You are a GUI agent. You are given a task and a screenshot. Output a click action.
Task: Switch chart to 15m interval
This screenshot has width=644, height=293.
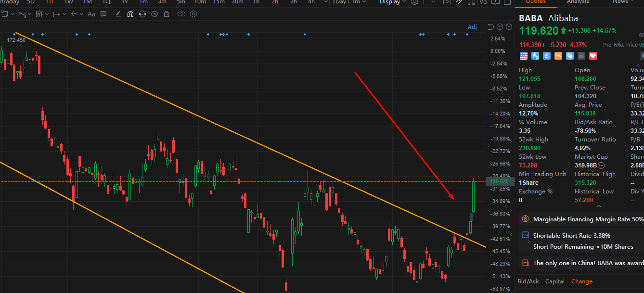point(219,2)
